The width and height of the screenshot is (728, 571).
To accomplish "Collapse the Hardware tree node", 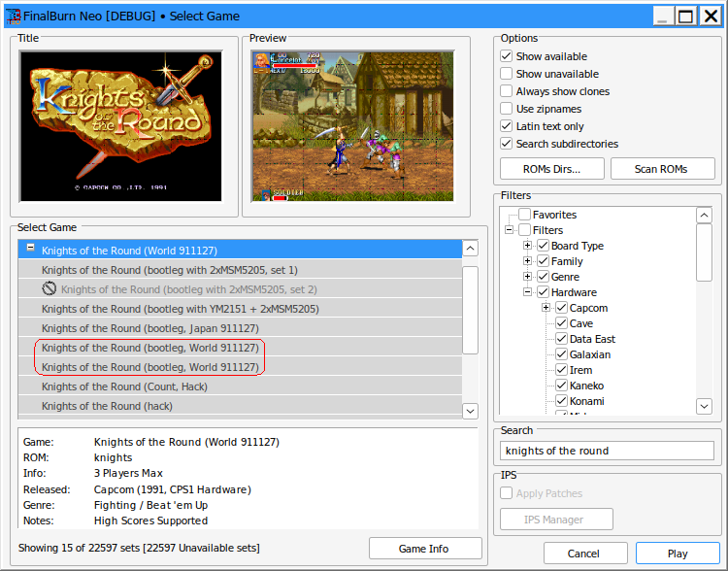I will tap(527, 292).
